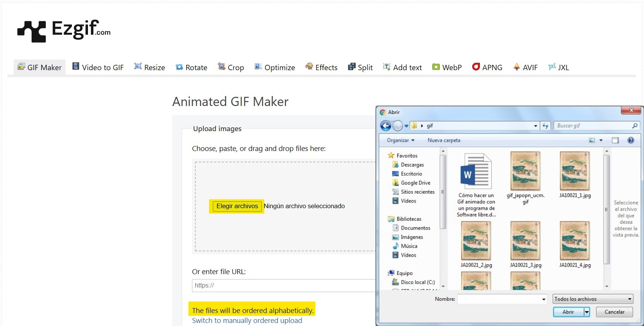Open the WebP tool

coord(447,67)
